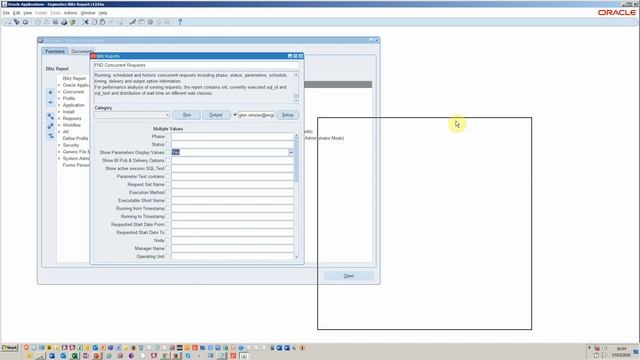Click the Navigator Expand All icon
The width and height of the screenshot is (640, 360).
[50, 127]
